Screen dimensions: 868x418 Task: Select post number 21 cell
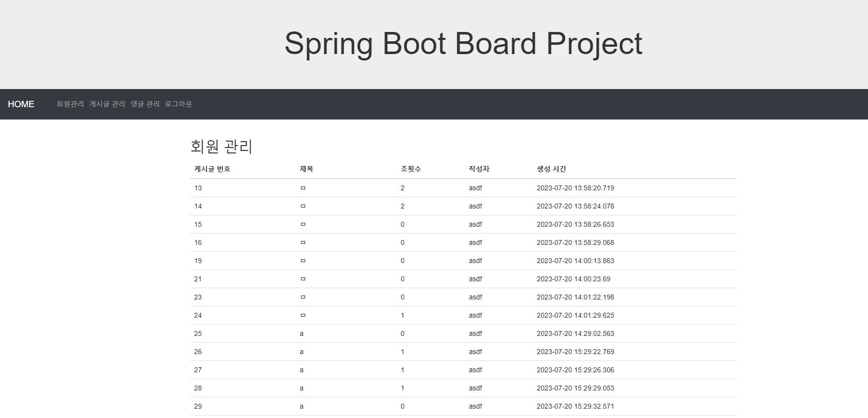(198, 279)
